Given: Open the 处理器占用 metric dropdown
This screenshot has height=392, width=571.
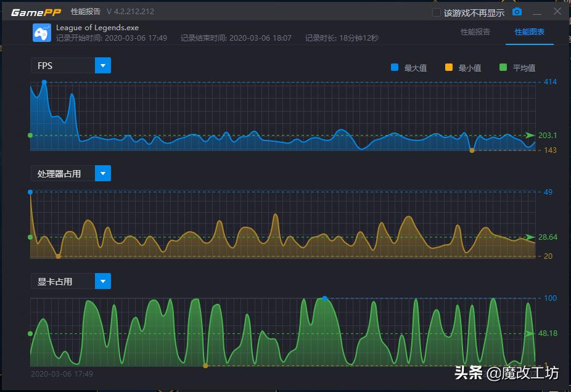Looking at the screenshot, I should pyautogui.click(x=103, y=173).
